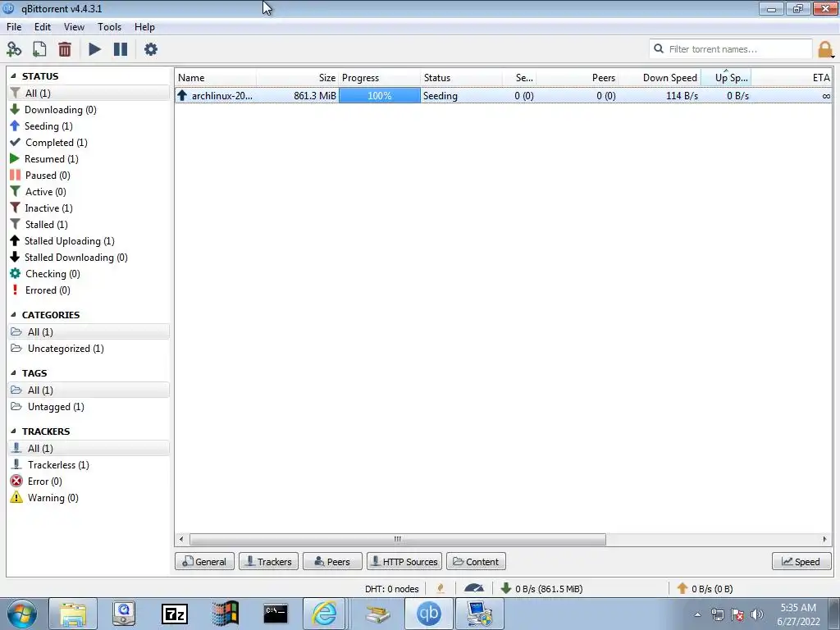Select the Stalled (1) status filter
840x630 pixels.
tap(46, 225)
